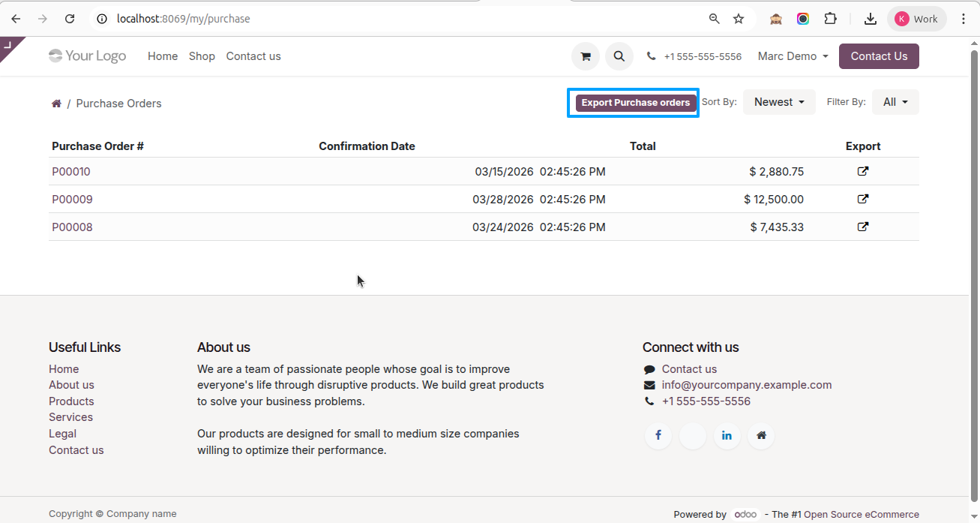Click Contact us under Useful Links
Viewport: 980px width, 523px height.
76,450
